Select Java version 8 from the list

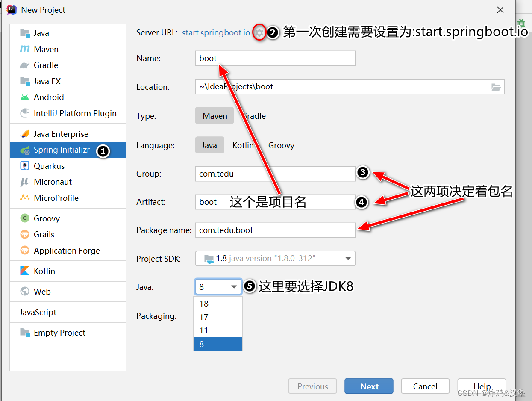pos(218,344)
